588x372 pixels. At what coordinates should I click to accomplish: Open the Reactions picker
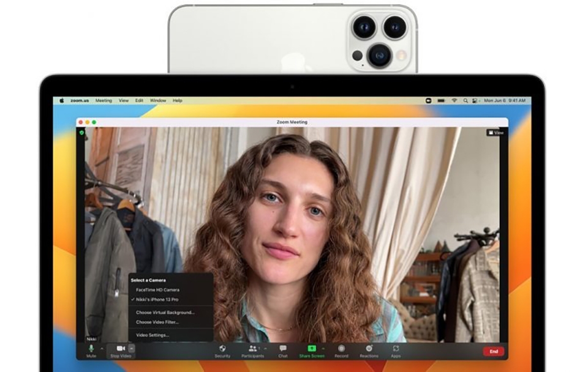(x=369, y=351)
